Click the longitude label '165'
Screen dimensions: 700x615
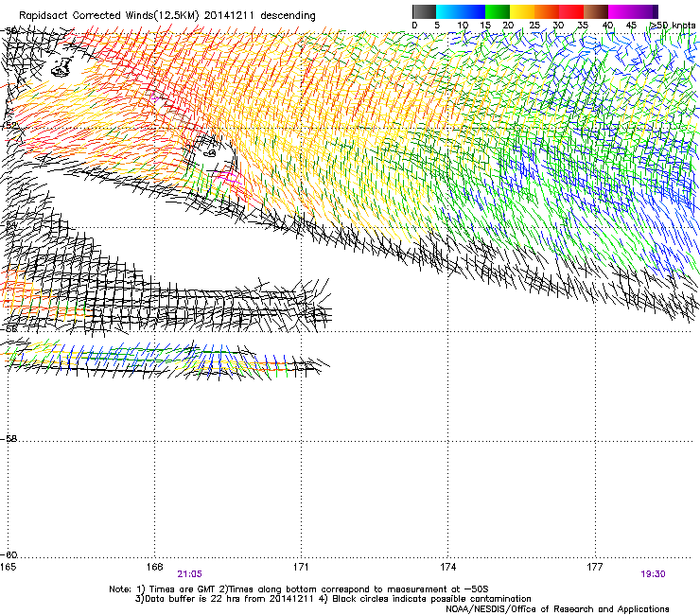click(8, 567)
